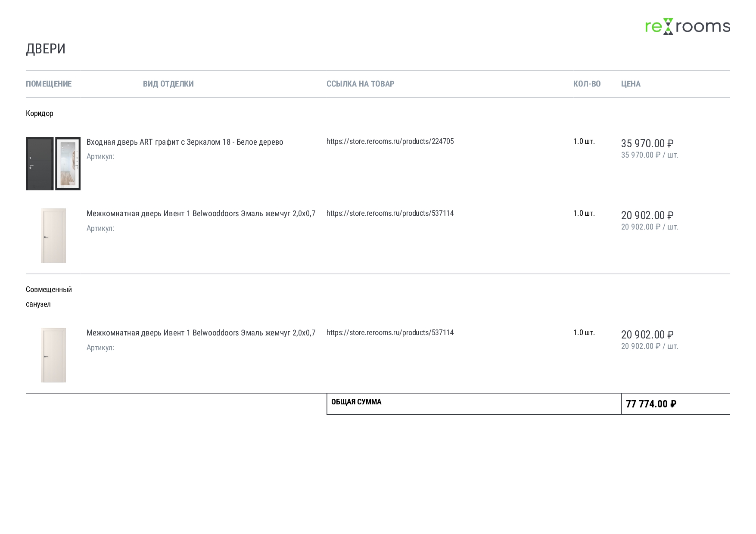The image size is (756, 534).
Task: Click the mirrored white door thumbnail
Action: click(68, 164)
